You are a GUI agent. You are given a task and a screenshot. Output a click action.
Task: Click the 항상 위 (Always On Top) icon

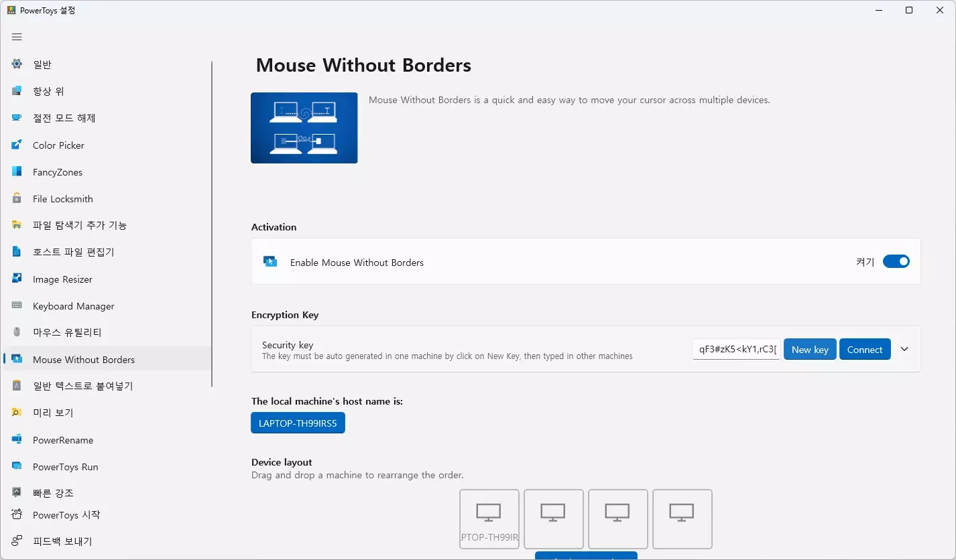pos(17,91)
